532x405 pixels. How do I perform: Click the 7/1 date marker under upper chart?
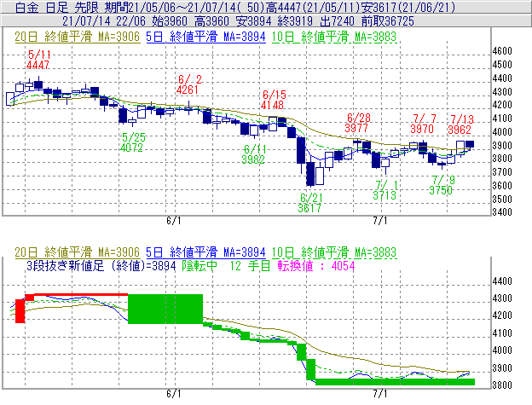pos(380,221)
